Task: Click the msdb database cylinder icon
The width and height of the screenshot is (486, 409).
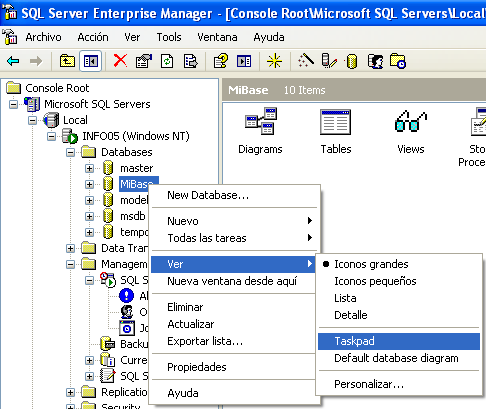Action: pos(108,216)
